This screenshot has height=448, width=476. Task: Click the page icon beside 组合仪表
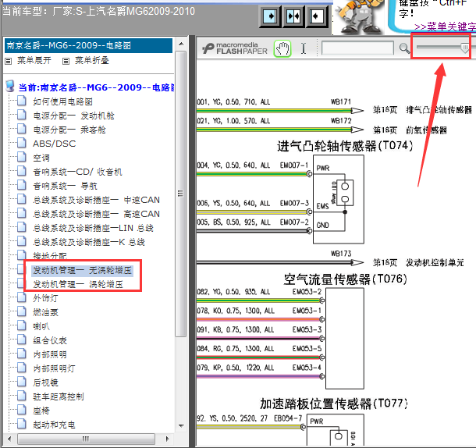pos(22,340)
